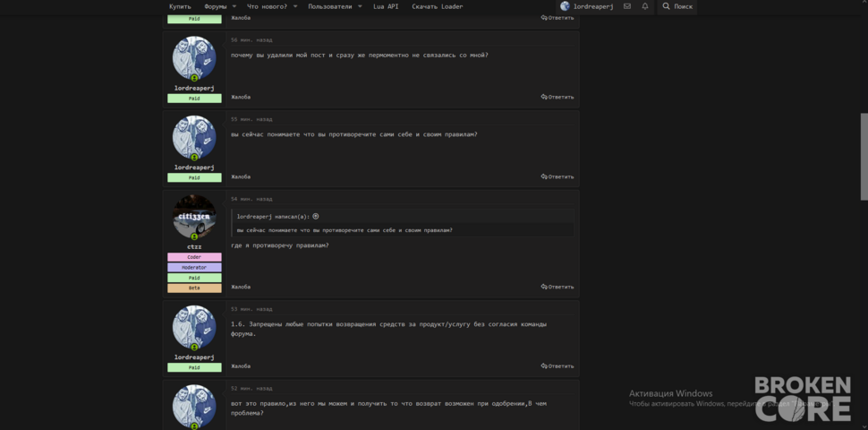Report the 55 мин. назад post
Screen dimensions: 868x430
pyautogui.click(x=241, y=176)
